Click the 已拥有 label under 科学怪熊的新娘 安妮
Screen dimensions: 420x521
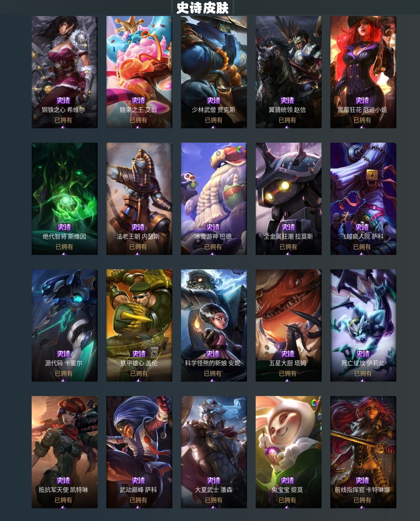(213, 374)
